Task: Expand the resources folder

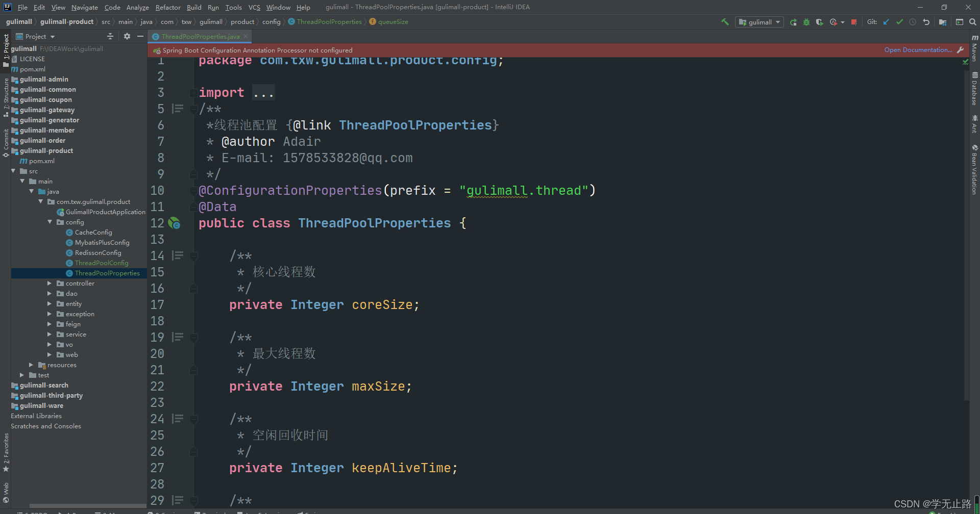Action: (x=31, y=365)
